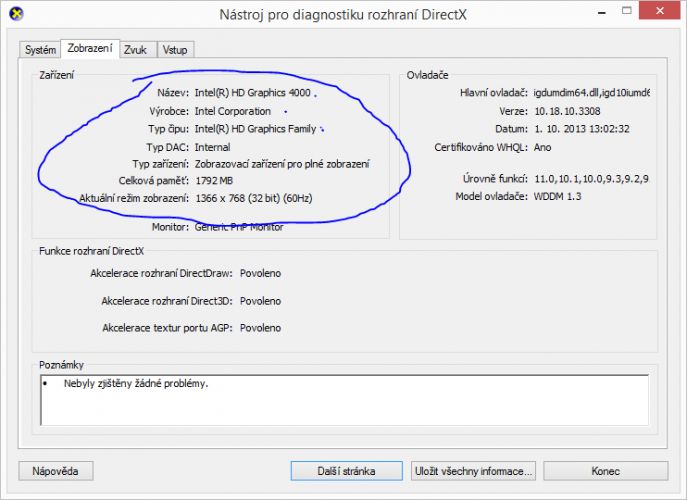Click the Intel(R) HD Graphics Family value
The width and height of the screenshot is (687, 500).
(x=255, y=129)
